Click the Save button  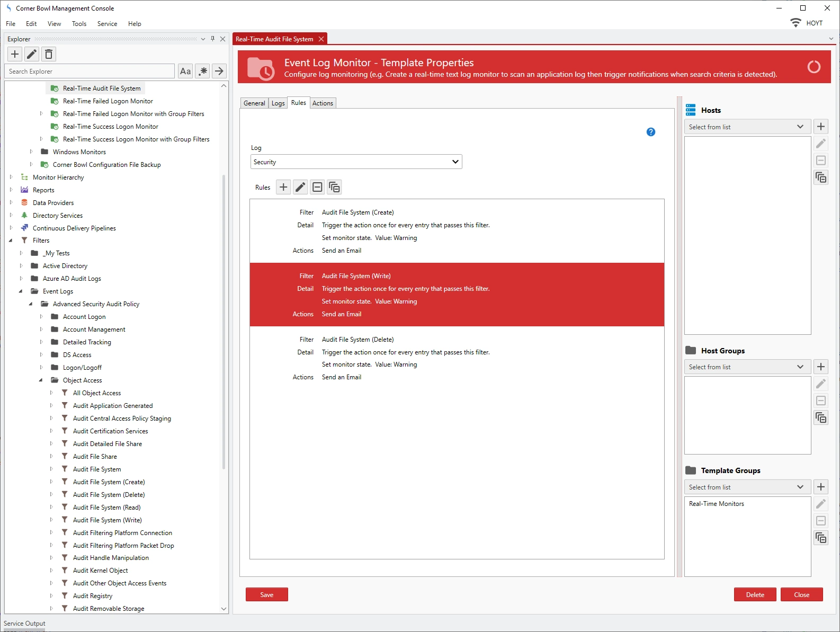(x=266, y=595)
